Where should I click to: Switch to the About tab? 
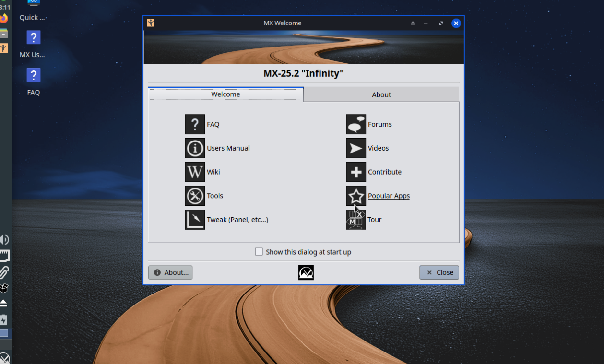point(381,94)
